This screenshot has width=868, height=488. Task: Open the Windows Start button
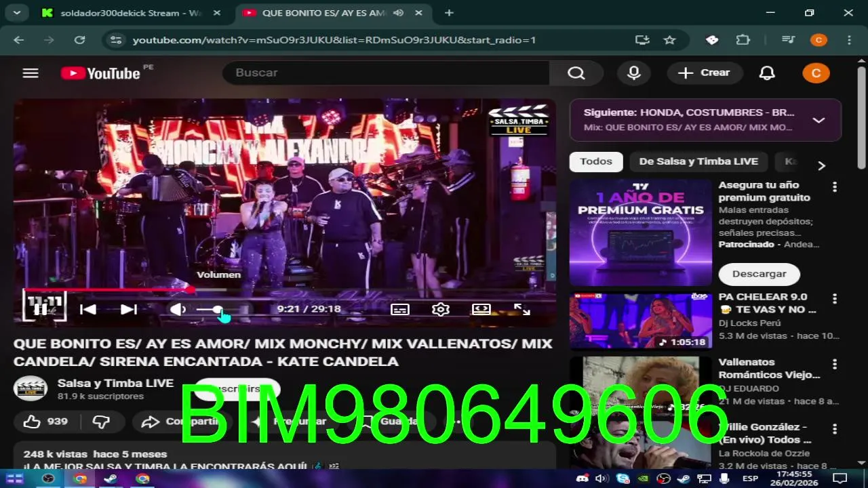[x=14, y=479]
